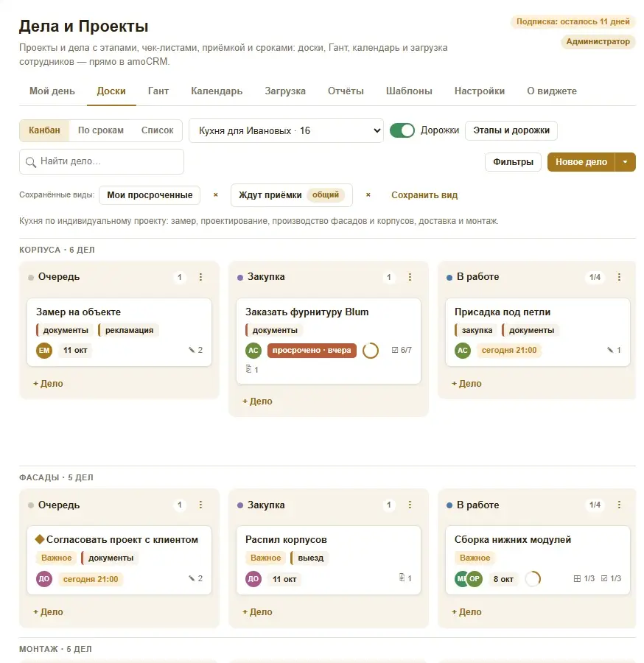Open the Закупка column menu in Корпуса lane
This screenshot has height=663, width=644.
pos(410,277)
